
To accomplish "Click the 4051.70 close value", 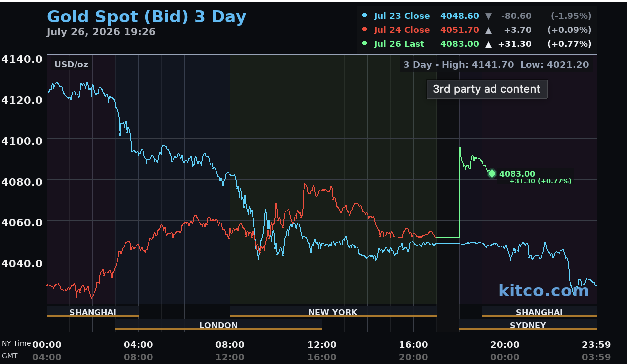I will click(x=459, y=30).
